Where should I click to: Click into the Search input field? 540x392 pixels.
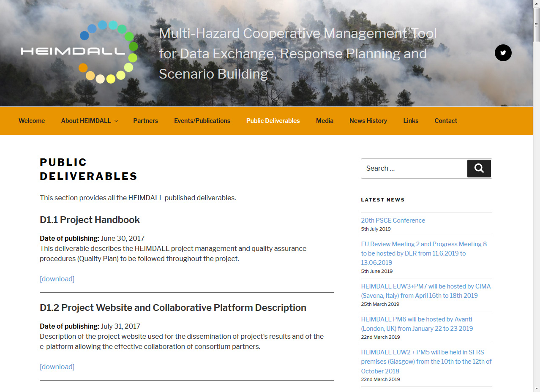pos(414,168)
